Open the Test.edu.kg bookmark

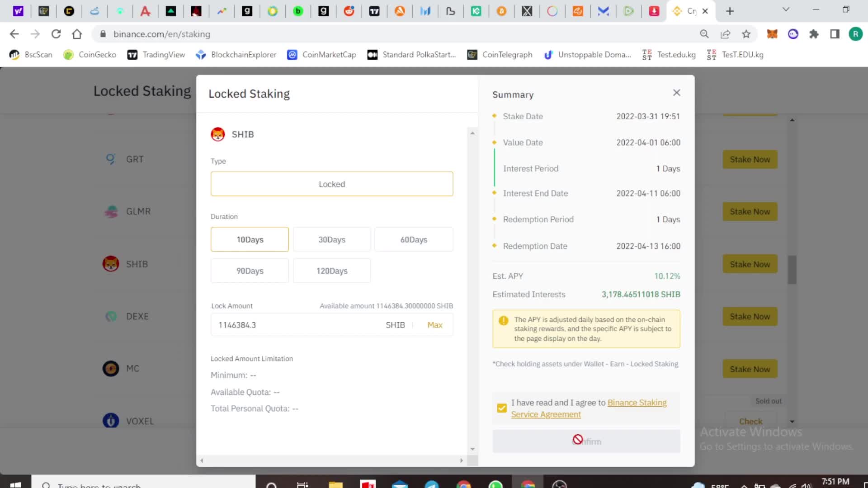[669, 55]
